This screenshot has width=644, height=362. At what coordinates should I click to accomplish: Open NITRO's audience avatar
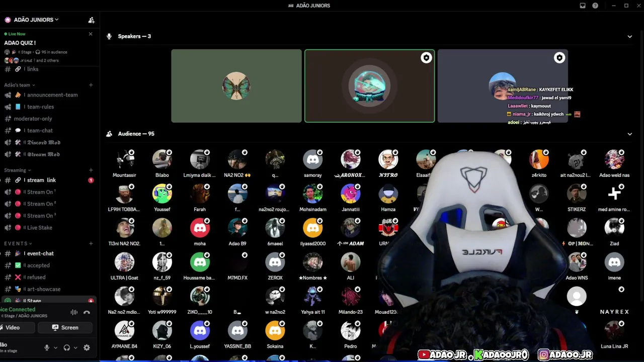[388, 159]
